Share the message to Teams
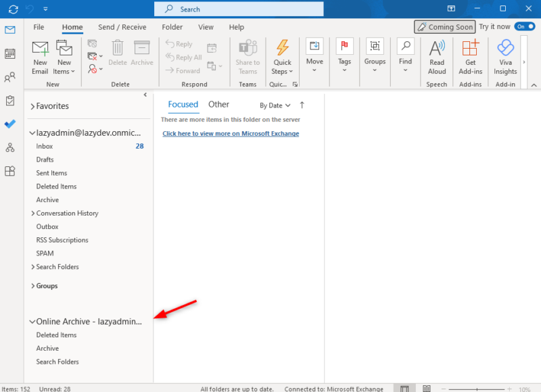The height and width of the screenshot is (392, 541). pyautogui.click(x=248, y=57)
